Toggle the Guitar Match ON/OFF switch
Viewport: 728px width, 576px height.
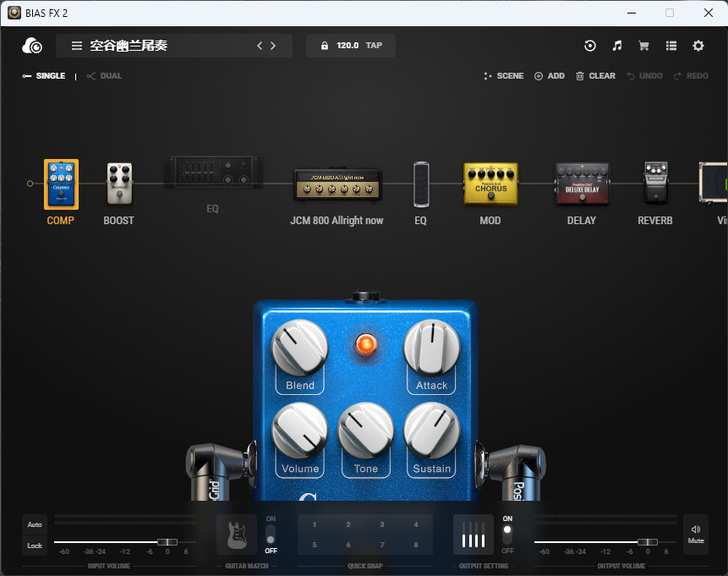[271, 535]
